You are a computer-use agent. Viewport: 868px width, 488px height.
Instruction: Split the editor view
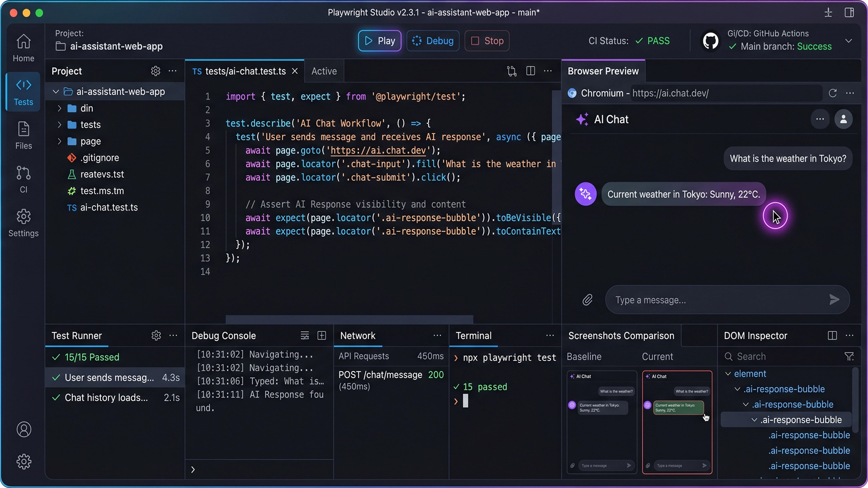click(x=531, y=71)
